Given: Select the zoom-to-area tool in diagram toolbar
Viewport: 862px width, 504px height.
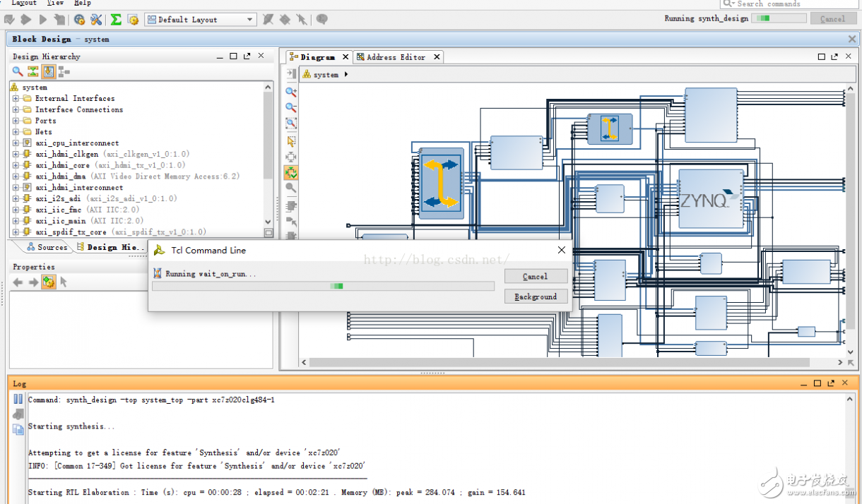Looking at the screenshot, I should tap(291, 124).
